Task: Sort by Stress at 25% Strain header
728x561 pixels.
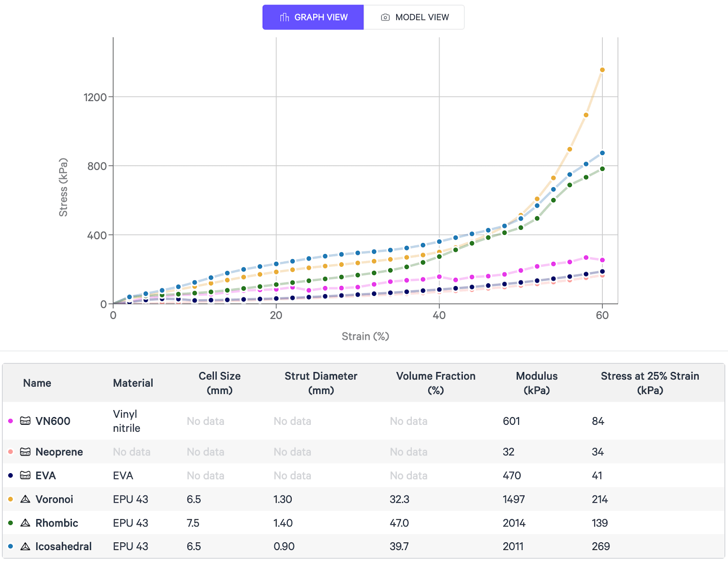Action: click(649, 383)
